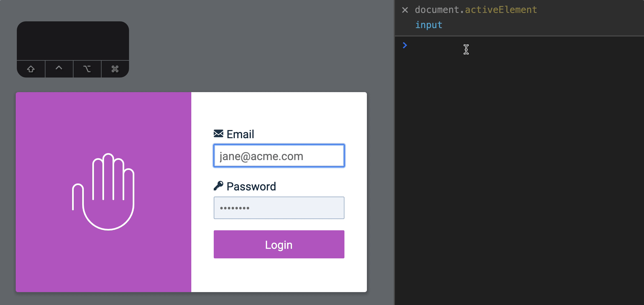Focus the Password input field
Screen dimensions: 644x305
point(279,208)
